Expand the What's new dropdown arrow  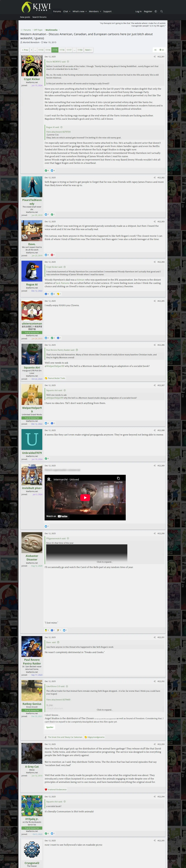tap(86, 11)
